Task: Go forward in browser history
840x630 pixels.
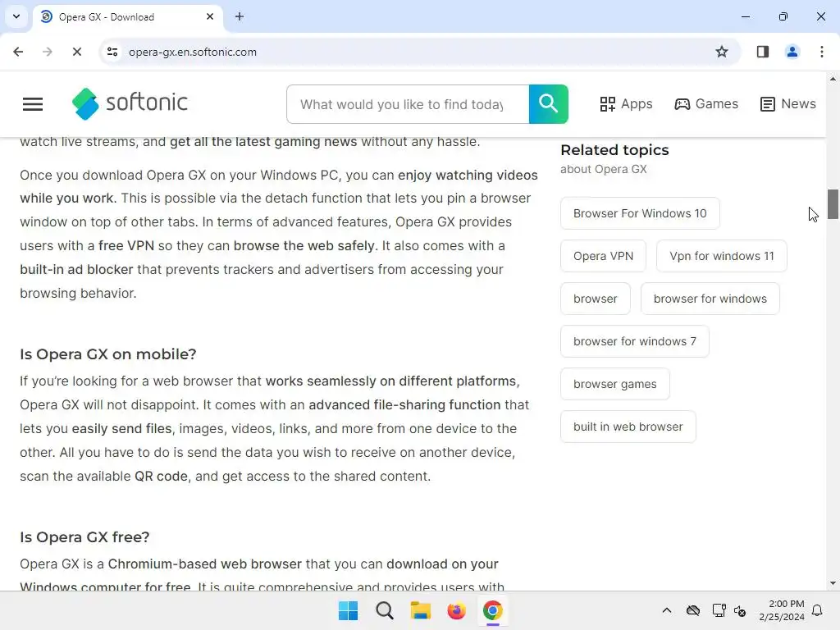Action: [48, 52]
